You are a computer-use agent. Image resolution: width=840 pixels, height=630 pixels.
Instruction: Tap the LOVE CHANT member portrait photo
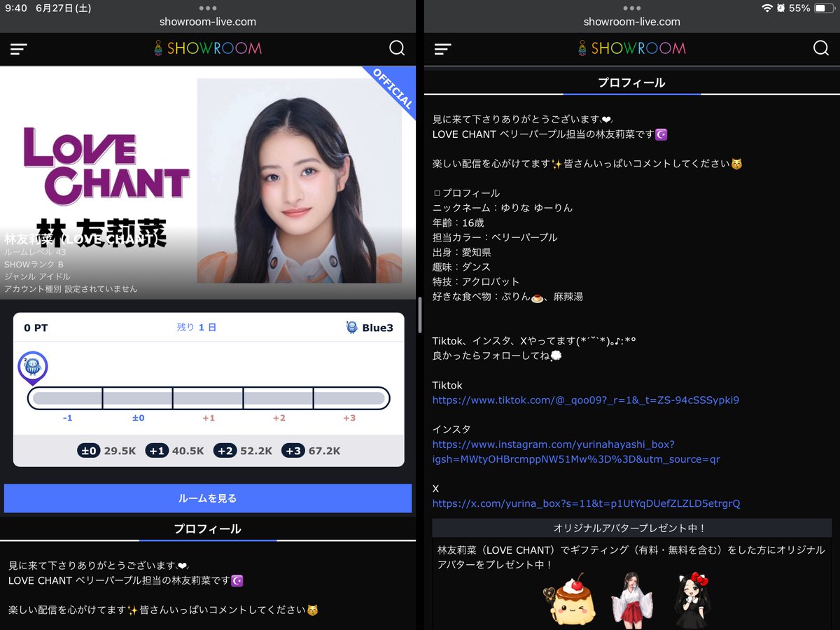pyautogui.click(x=300, y=181)
